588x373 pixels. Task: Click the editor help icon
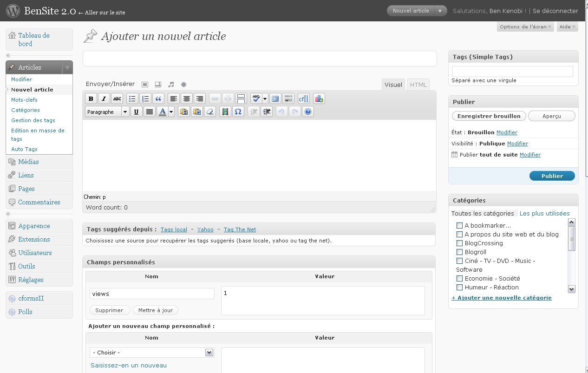pos(308,112)
